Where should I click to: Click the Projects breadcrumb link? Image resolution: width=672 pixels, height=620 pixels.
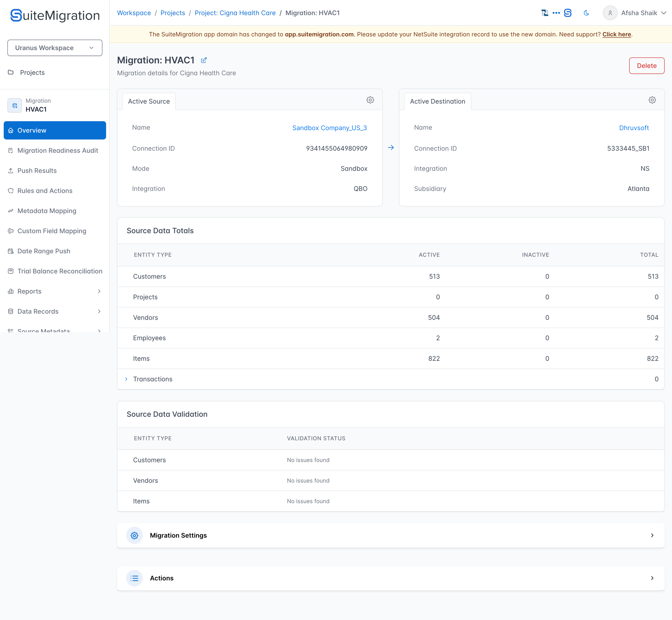[x=173, y=13]
